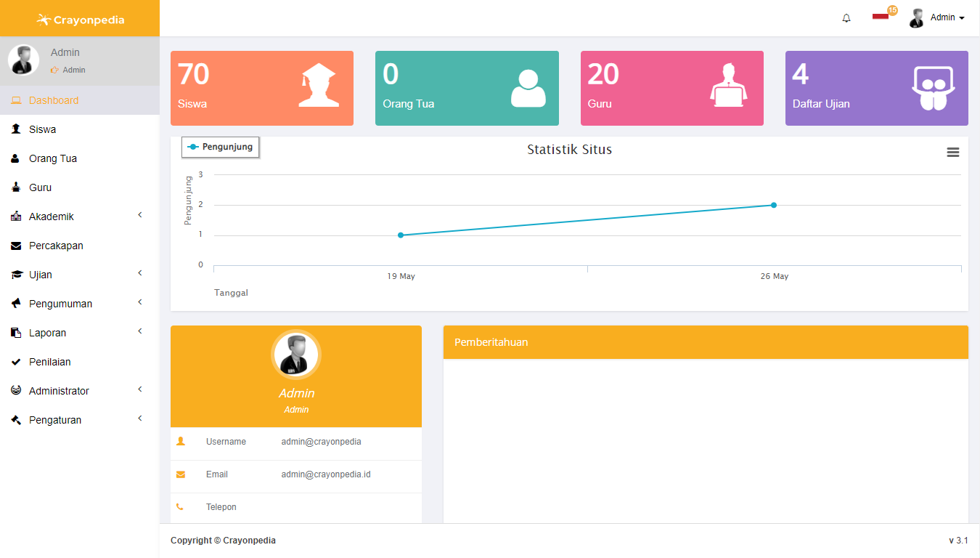The height and width of the screenshot is (558, 980).
Task: Open the Admin user dropdown in header
Action: click(938, 17)
